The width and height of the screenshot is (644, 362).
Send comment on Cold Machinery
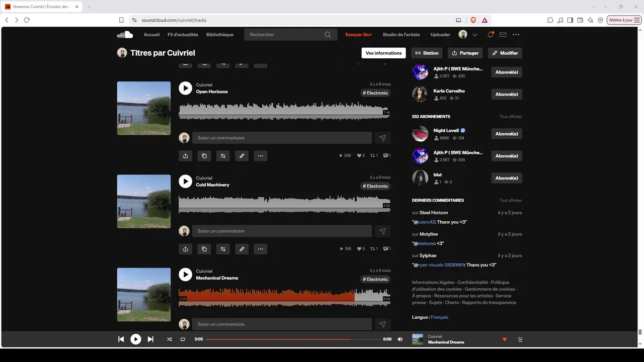pos(382,231)
